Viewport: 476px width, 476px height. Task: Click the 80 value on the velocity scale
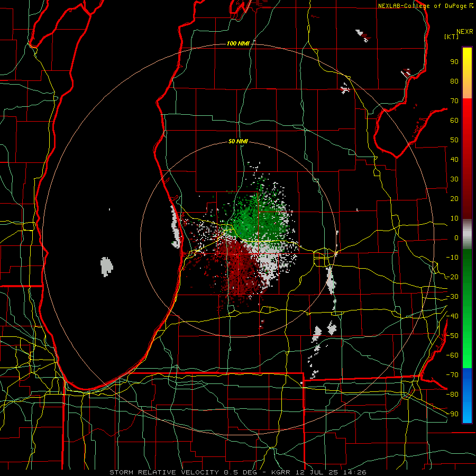coord(454,81)
